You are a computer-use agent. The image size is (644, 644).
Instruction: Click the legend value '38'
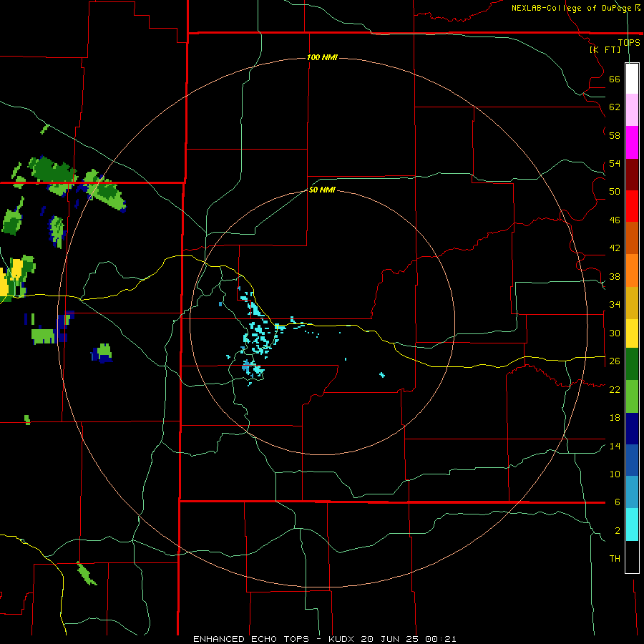coord(615,276)
